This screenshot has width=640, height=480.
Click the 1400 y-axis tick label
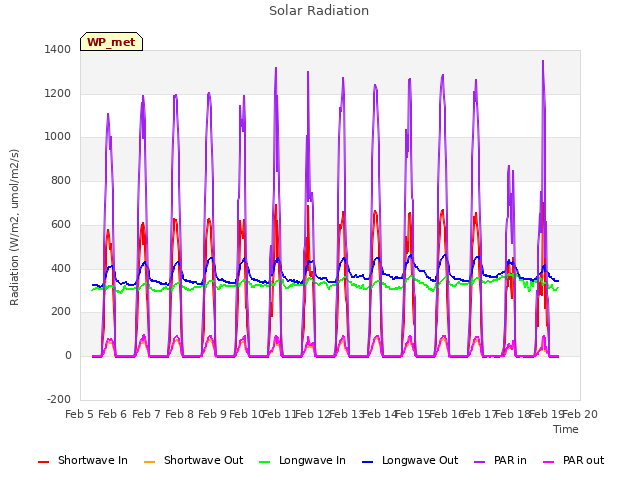58,49
